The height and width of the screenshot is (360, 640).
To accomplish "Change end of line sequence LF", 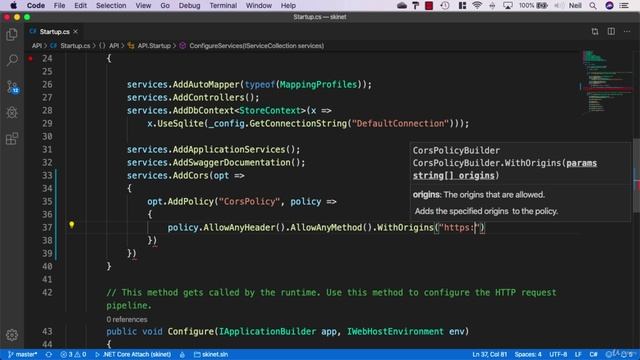I will (x=578, y=354).
